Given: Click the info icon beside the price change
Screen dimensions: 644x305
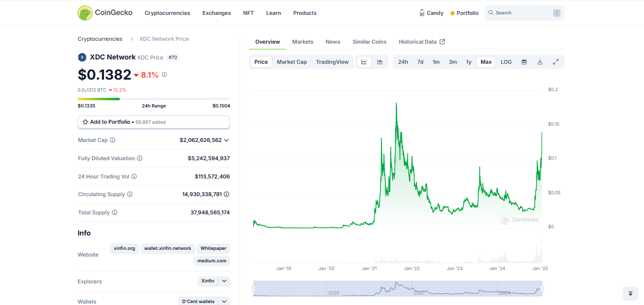Looking at the screenshot, I should (164, 74).
